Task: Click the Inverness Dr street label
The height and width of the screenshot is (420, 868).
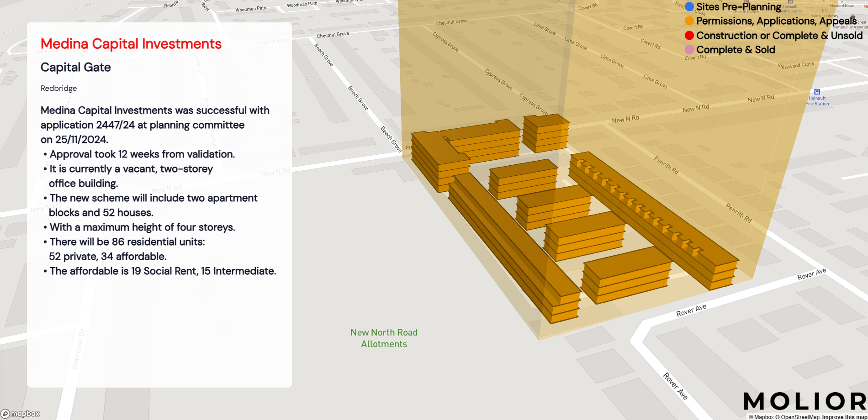Action: click(79, 349)
